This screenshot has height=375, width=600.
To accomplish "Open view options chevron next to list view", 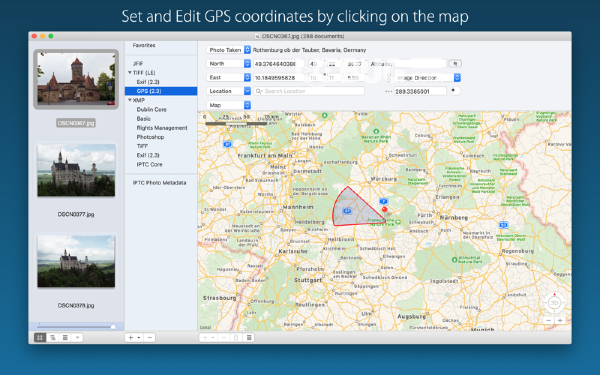I will (77, 338).
